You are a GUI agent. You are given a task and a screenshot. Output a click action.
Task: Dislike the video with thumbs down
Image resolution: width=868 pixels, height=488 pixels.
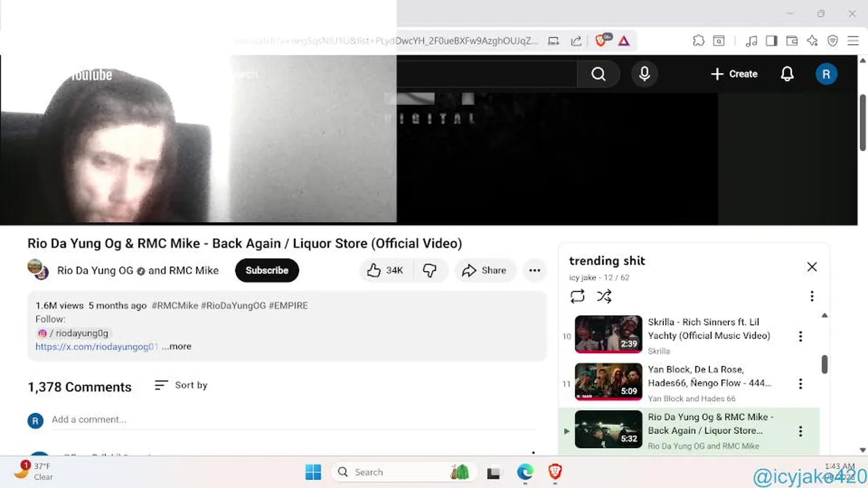[430, 270]
